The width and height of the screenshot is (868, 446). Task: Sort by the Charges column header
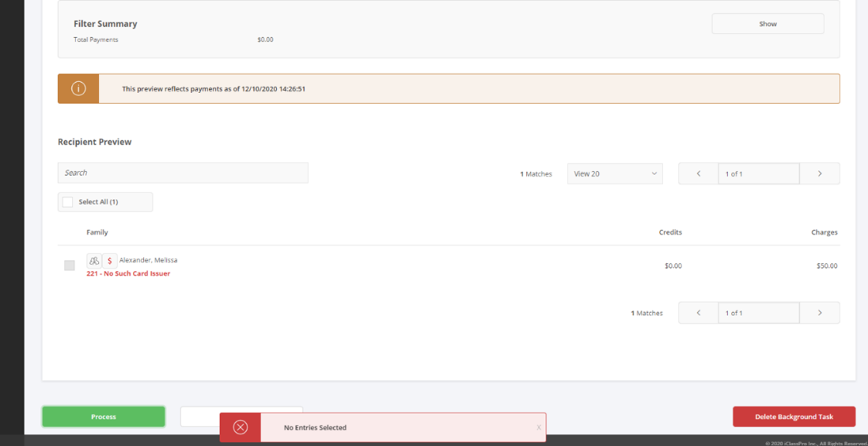[x=824, y=232]
